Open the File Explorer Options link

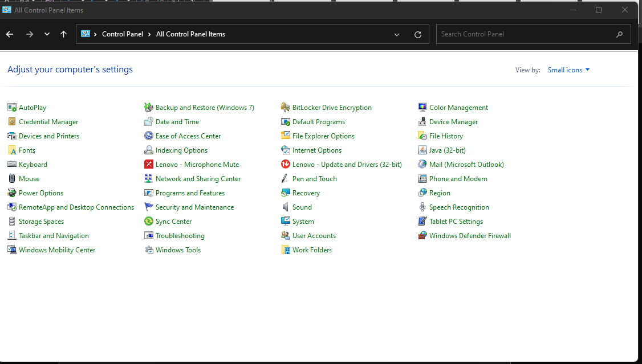[323, 136]
